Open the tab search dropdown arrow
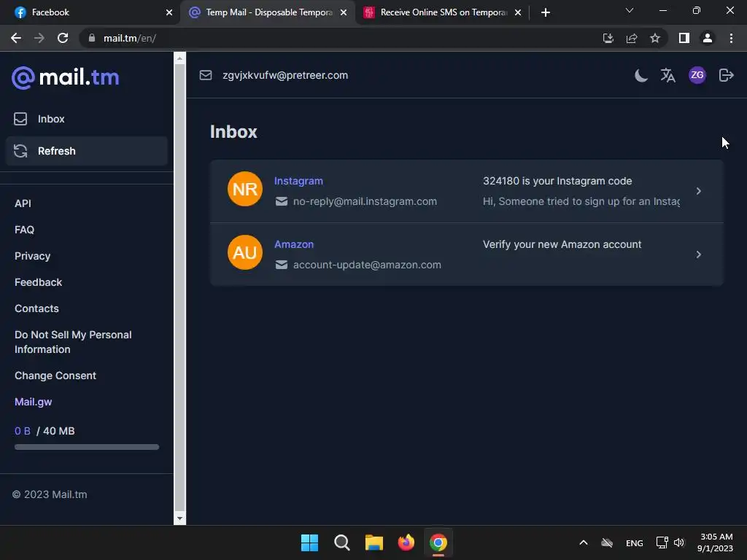Image resolution: width=747 pixels, height=560 pixels. click(630, 10)
